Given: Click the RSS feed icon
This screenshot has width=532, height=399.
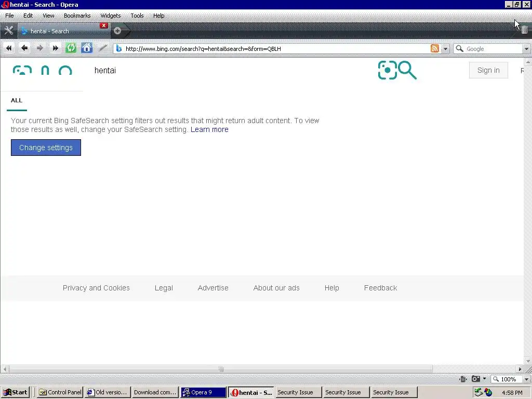Looking at the screenshot, I should (x=435, y=48).
